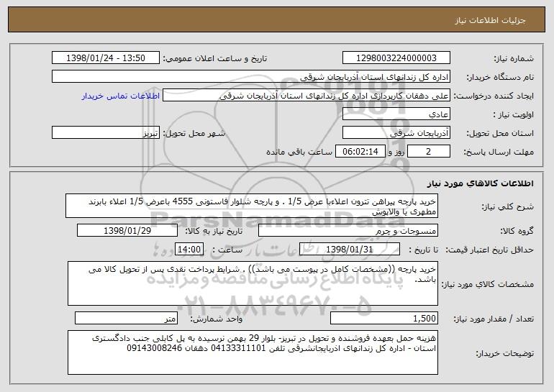Select the announcement date field 1398/01/24 - 13:50

tap(106, 58)
